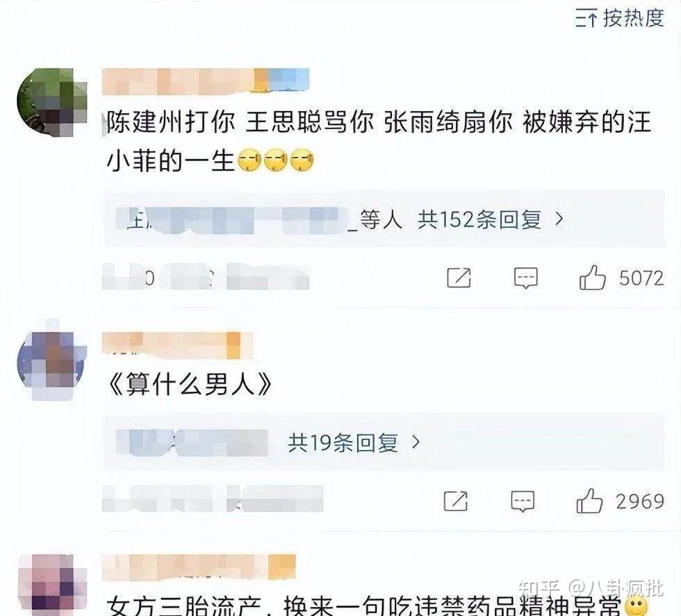Open the 按热度 sort order
Screen dimensions: 681x616
620,18
